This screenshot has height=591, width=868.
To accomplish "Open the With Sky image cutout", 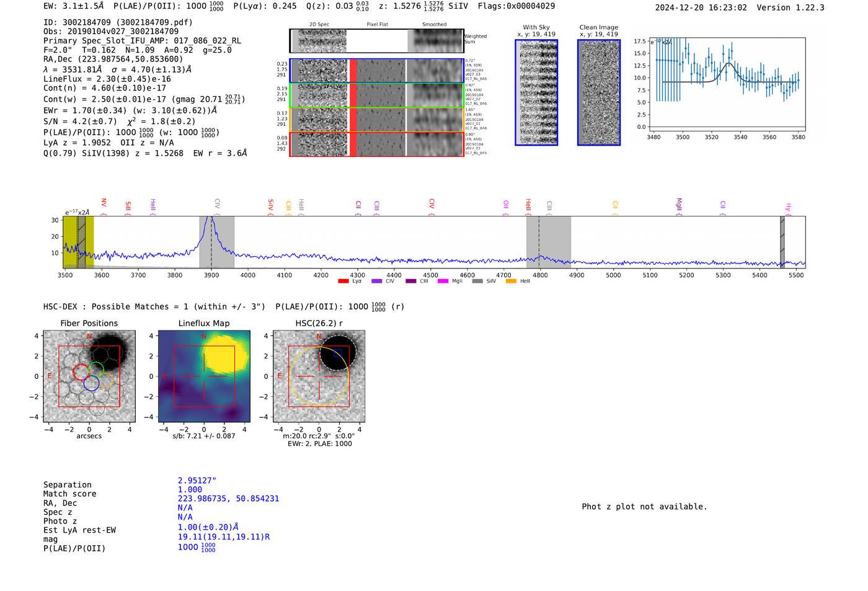I will (536, 92).
